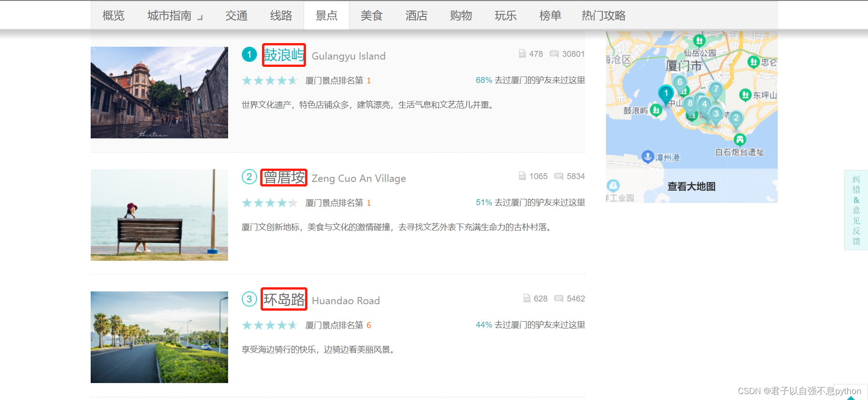
Task: Open the 曾厝垵 attraction link
Action: point(284,177)
